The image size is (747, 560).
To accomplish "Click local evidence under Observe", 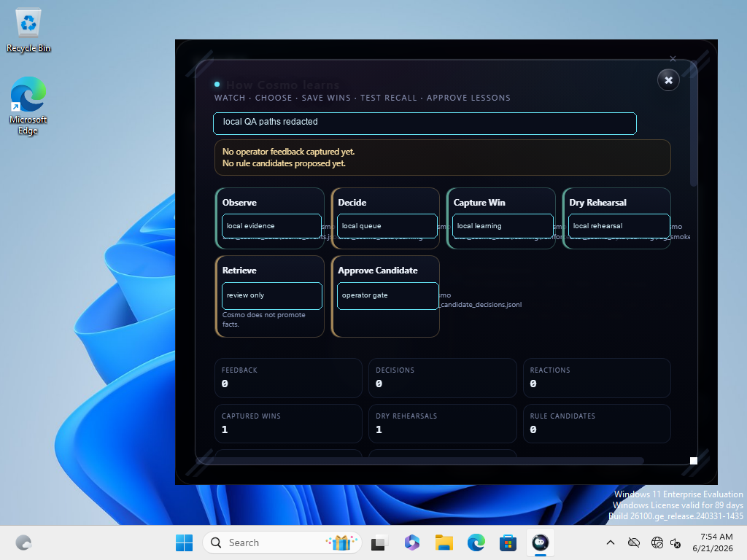I will (271, 226).
